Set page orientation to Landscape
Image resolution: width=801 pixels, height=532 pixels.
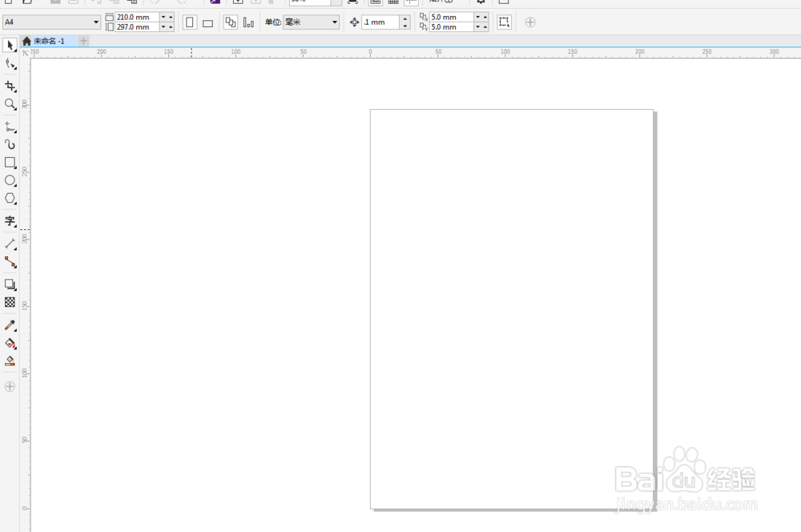(x=207, y=22)
